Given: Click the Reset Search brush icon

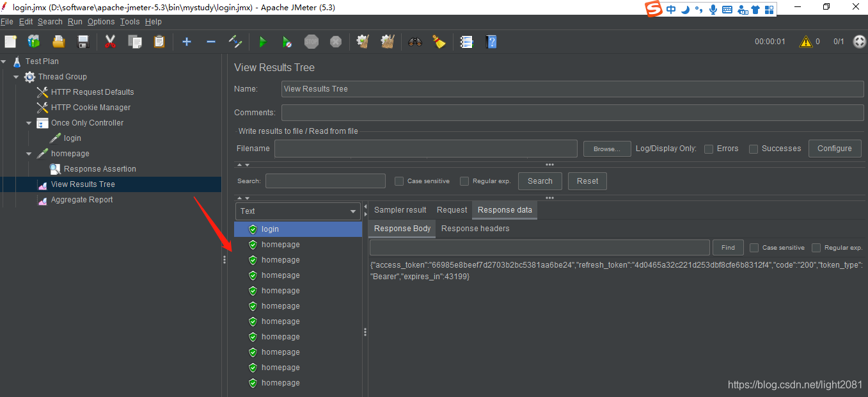Looking at the screenshot, I should (439, 42).
